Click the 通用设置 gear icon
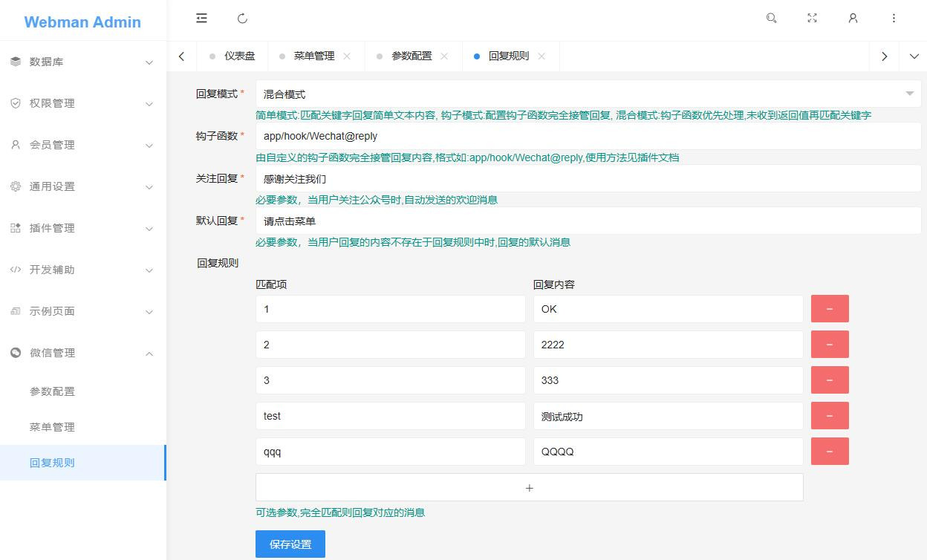The height and width of the screenshot is (560, 927). [x=16, y=186]
